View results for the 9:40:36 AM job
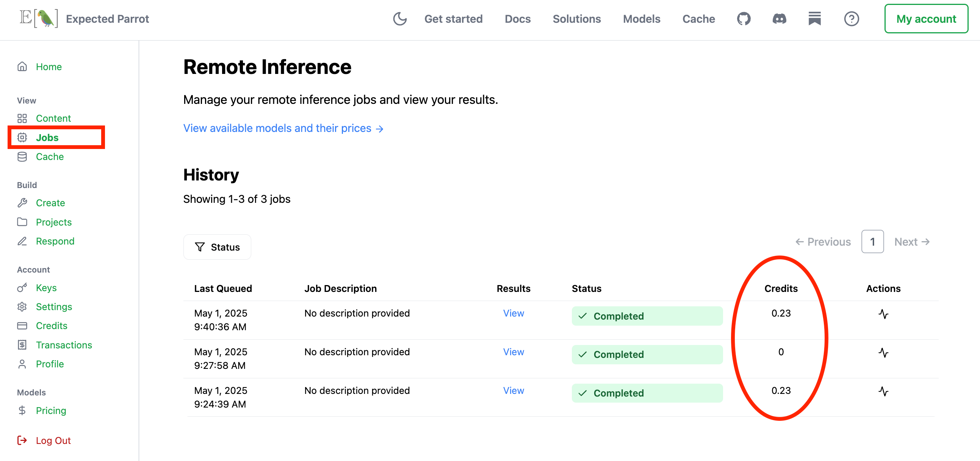This screenshot has height=461, width=980. 513,313
